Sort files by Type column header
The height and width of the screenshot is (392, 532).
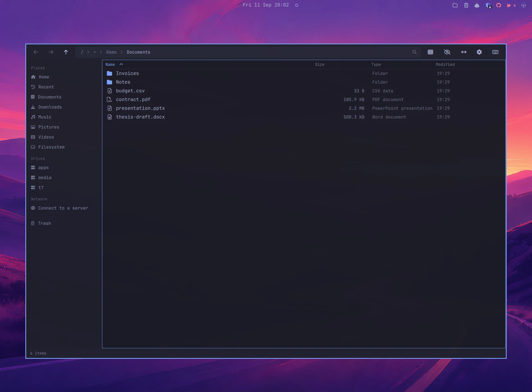tap(376, 65)
